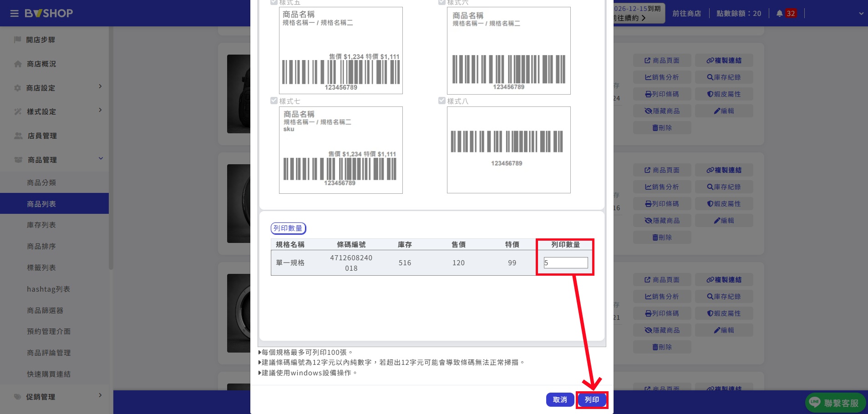Click the 列印 button
Image resolution: width=868 pixels, height=414 pixels.
click(x=592, y=399)
